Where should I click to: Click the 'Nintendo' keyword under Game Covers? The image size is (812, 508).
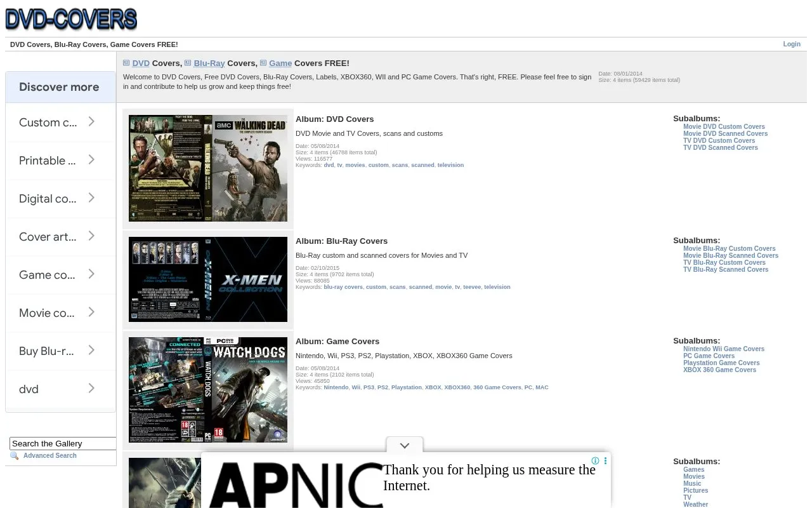pyautogui.click(x=336, y=387)
